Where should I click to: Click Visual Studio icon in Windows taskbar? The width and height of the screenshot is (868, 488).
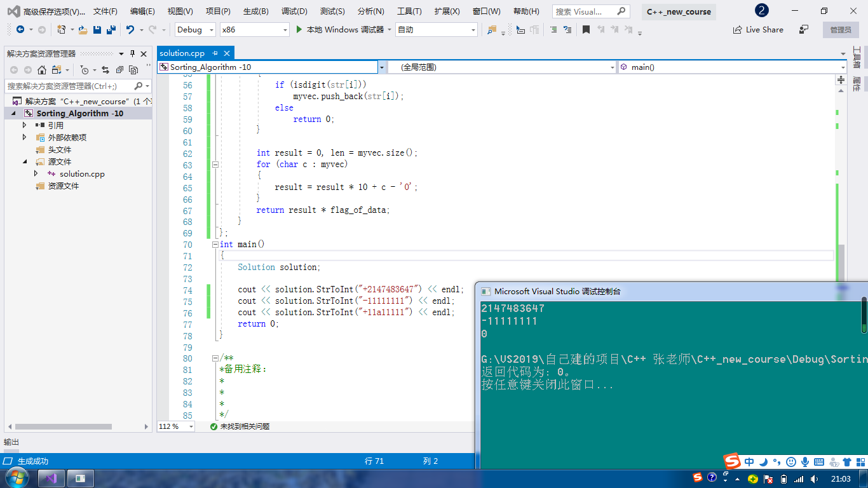(51, 478)
